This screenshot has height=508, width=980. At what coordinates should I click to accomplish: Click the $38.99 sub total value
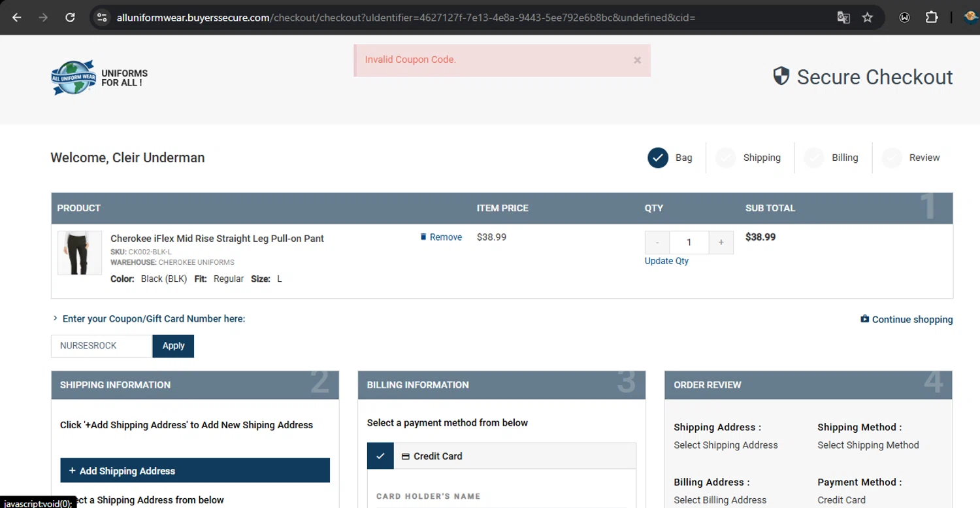coord(760,237)
